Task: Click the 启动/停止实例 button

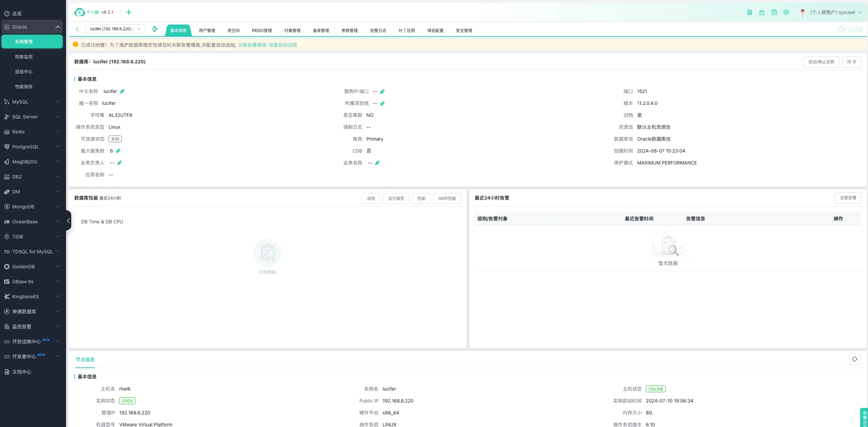Action: tap(821, 62)
